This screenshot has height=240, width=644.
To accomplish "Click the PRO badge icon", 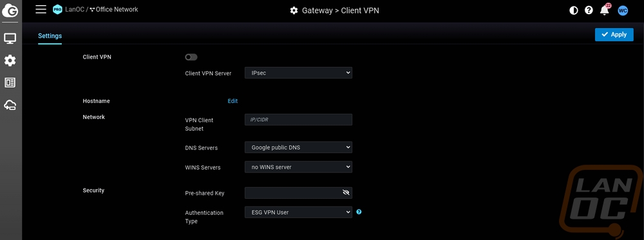I will [x=57, y=10].
